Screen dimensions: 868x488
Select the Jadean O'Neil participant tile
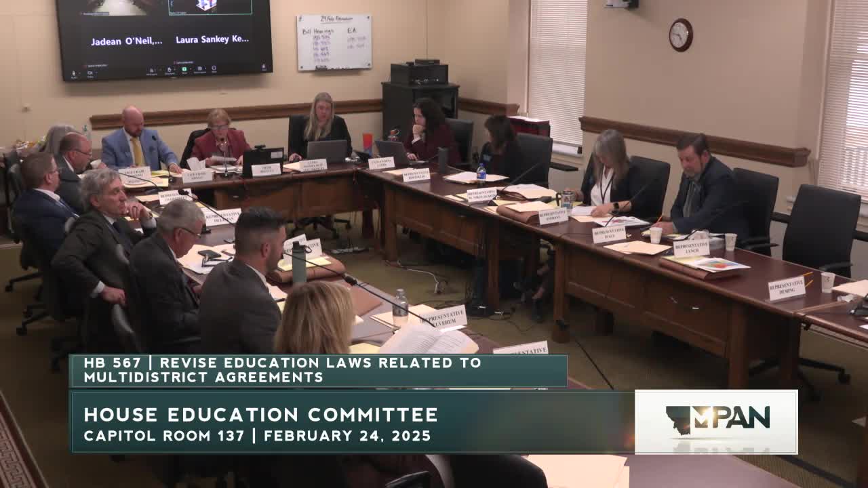click(x=127, y=41)
